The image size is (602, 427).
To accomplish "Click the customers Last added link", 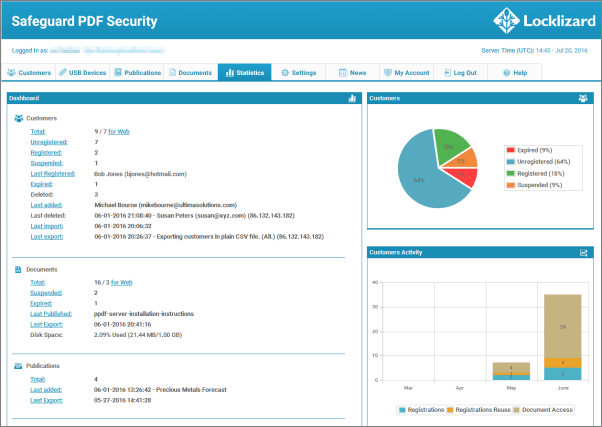I will 46,205.
